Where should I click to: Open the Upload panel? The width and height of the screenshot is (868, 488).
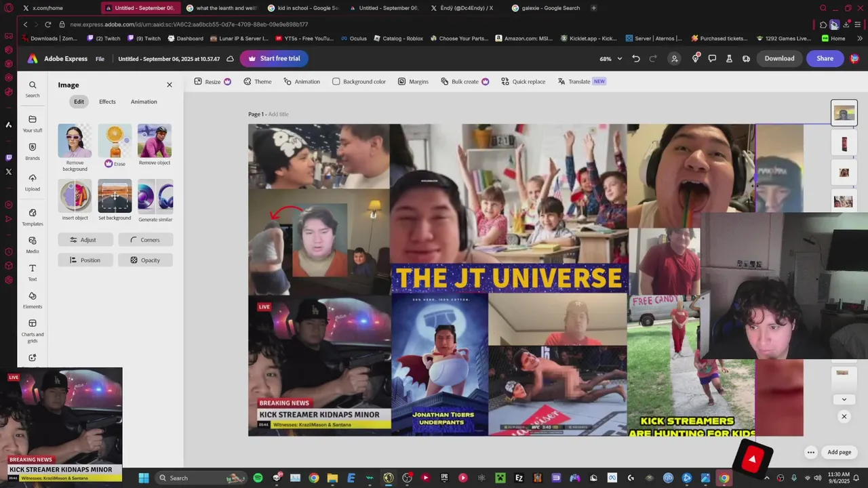click(x=33, y=182)
